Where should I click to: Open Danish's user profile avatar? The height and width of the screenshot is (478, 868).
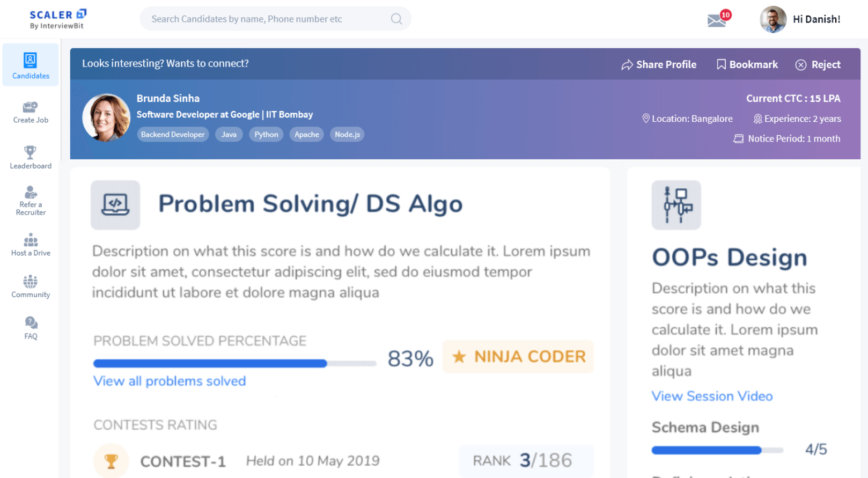(x=773, y=19)
